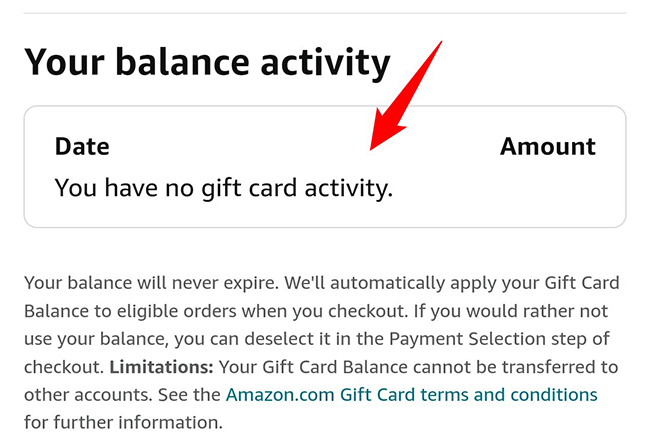Select the Amount column header
The width and height of the screenshot is (650, 437).
(547, 146)
